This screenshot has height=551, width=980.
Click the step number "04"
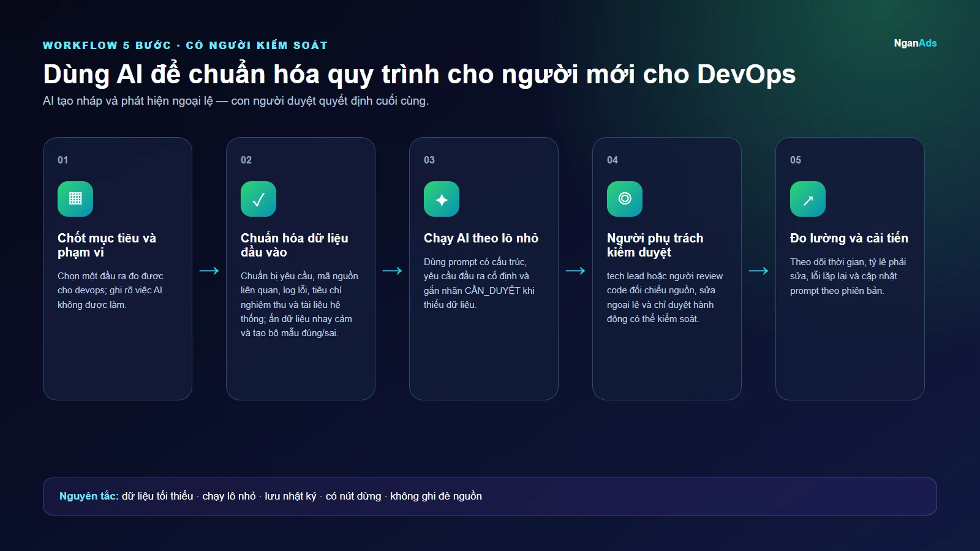click(x=612, y=160)
